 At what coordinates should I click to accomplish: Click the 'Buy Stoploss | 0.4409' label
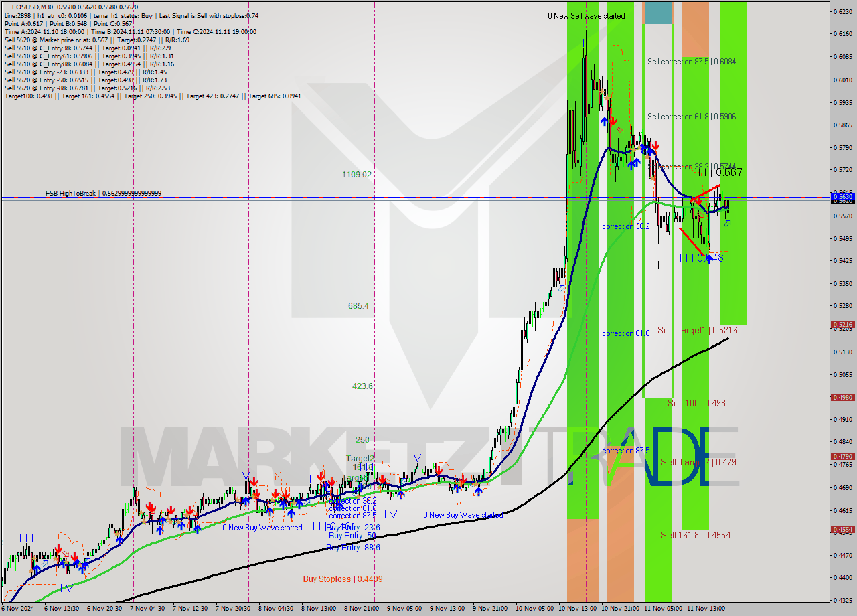[343, 579]
